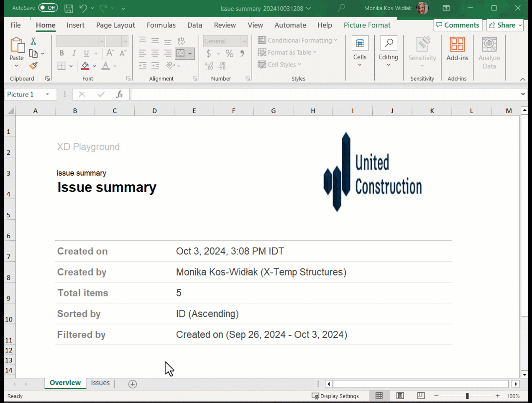Apply Comma Style number format
Viewport: 532px width, 403px height.
point(242,54)
